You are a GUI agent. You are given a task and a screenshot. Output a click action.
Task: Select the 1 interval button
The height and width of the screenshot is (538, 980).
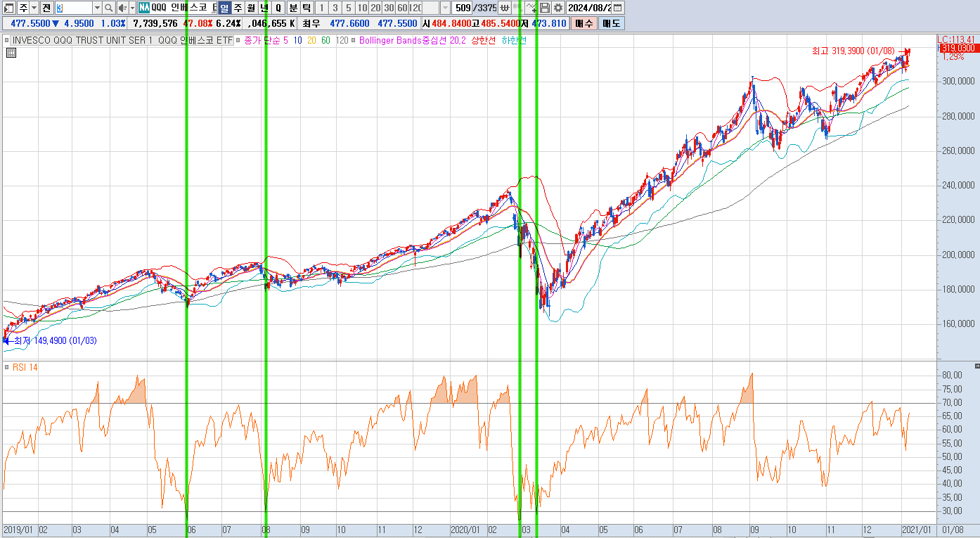coord(322,8)
